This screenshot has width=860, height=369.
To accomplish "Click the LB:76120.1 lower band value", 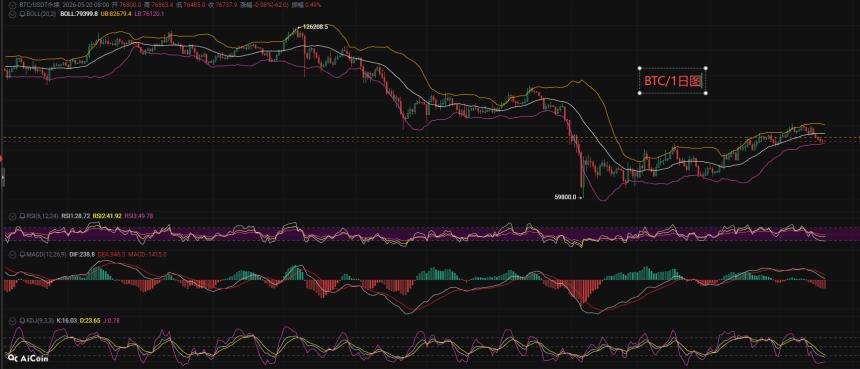I will pyautogui.click(x=148, y=14).
